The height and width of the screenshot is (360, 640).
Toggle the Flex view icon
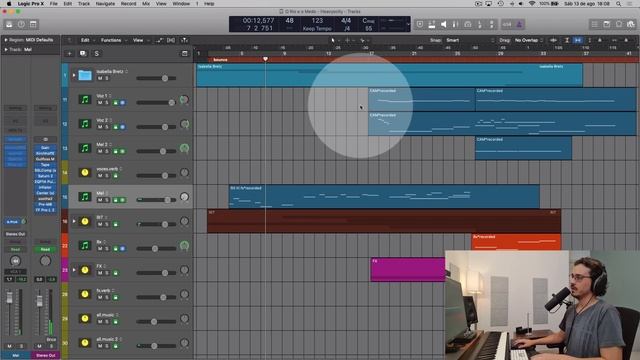point(171,40)
